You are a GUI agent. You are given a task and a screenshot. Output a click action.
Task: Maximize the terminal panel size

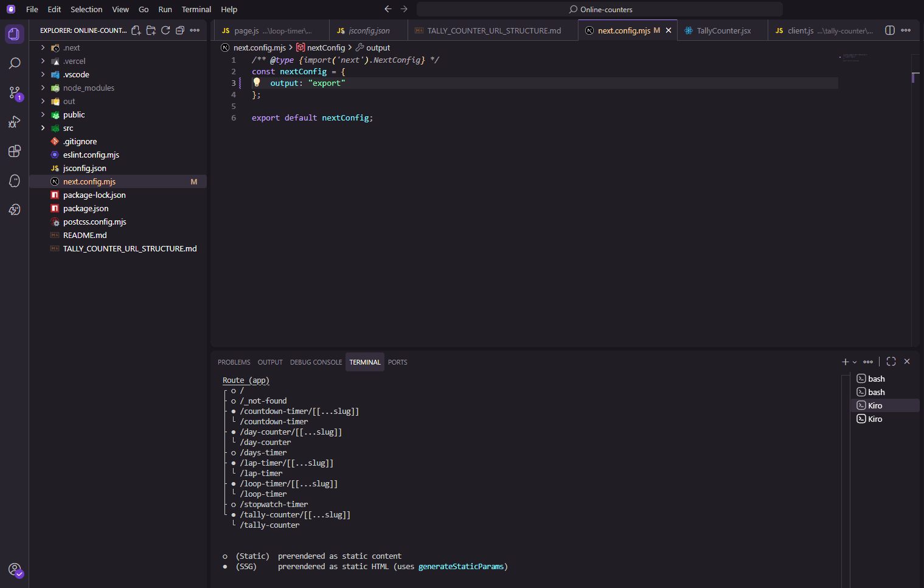click(x=891, y=362)
